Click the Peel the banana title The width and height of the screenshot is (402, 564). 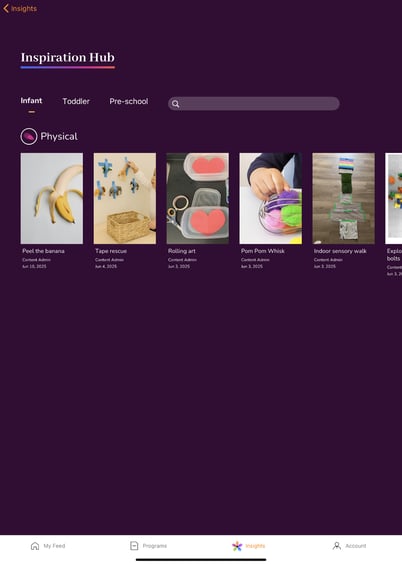click(44, 251)
